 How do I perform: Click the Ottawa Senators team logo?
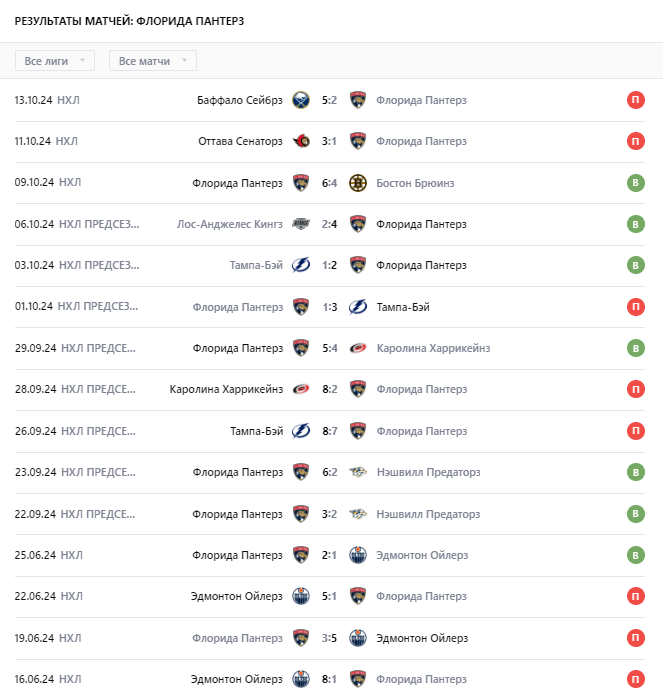300,141
